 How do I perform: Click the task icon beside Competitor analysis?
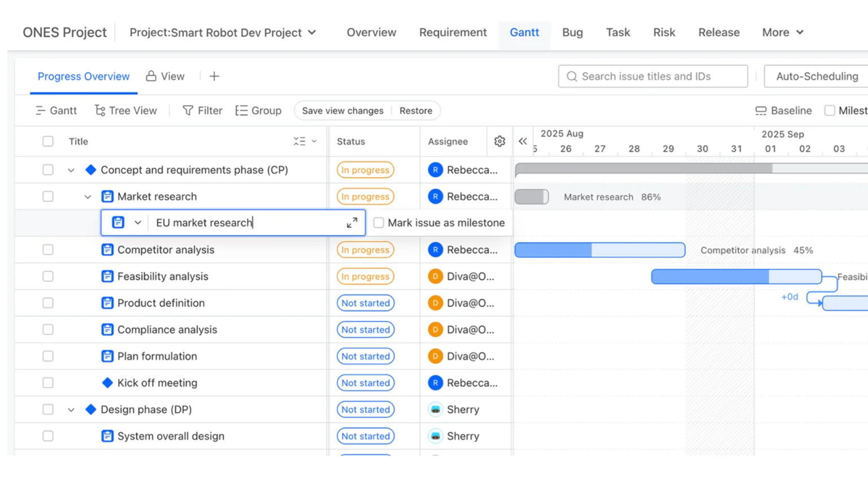tap(107, 250)
